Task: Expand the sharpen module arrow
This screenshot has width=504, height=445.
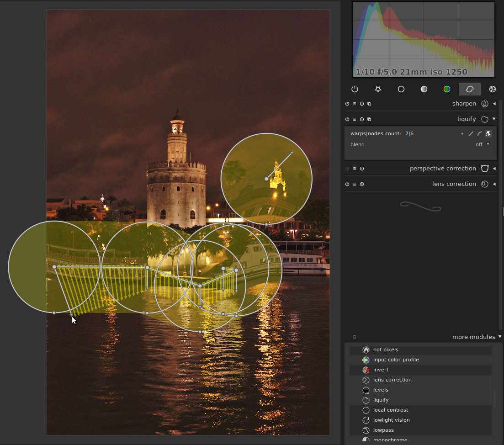Action: (494, 103)
